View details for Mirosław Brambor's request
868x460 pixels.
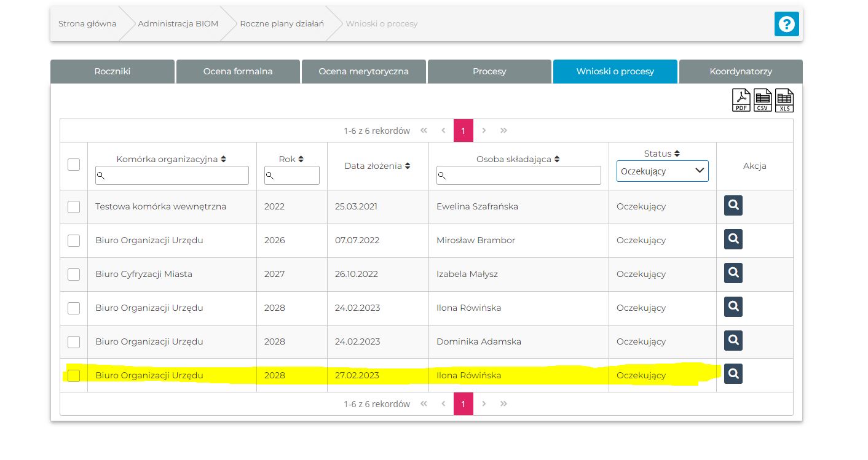tap(733, 240)
